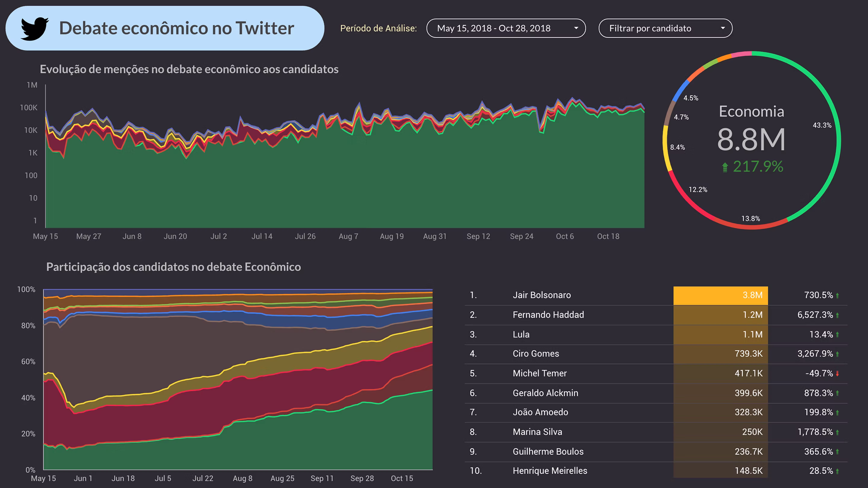Select the Guilherme Boulos table row name

(x=548, y=451)
